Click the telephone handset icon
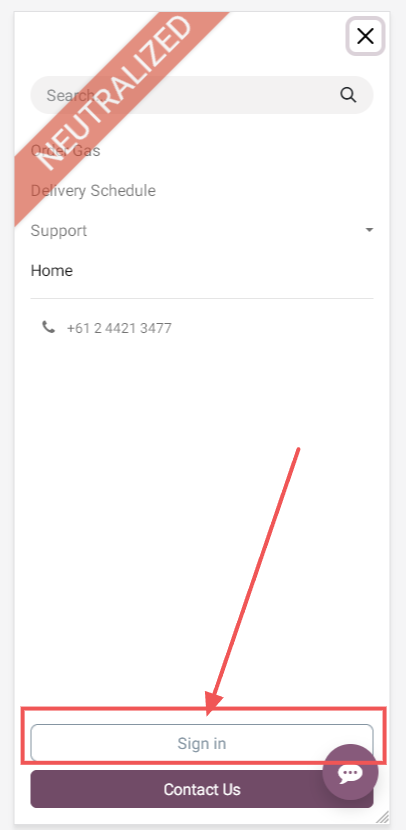This screenshot has height=830, width=406. pyautogui.click(x=48, y=327)
